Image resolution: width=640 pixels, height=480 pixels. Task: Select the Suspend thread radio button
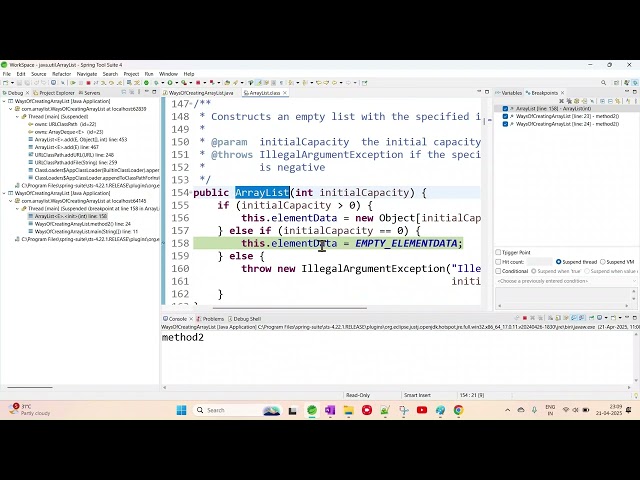point(559,262)
